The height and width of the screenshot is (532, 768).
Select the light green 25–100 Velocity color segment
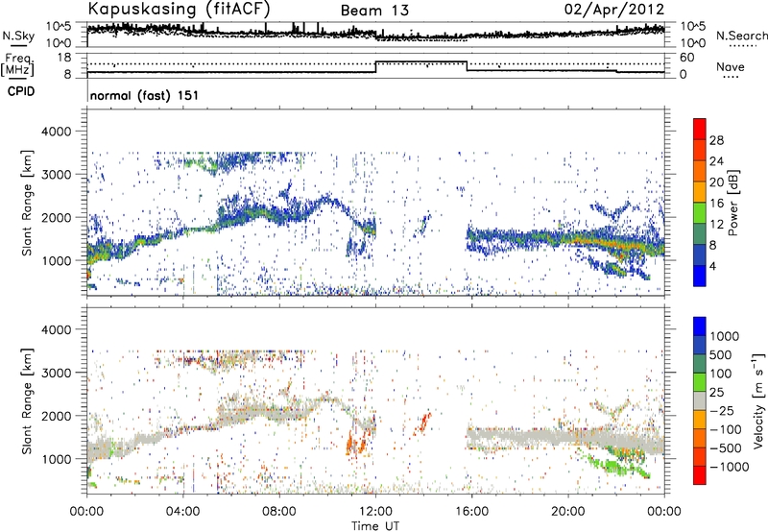700,382
